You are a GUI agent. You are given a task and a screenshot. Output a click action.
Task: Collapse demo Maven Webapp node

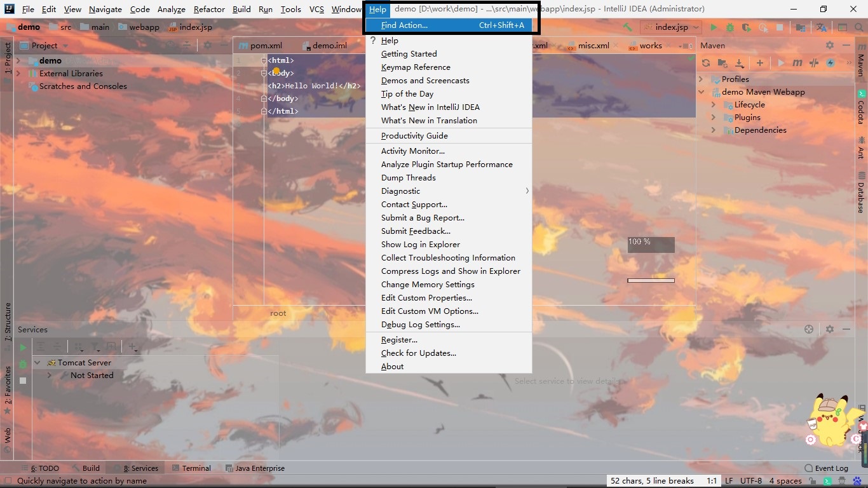pyautogui.click(x=702, y=92)
